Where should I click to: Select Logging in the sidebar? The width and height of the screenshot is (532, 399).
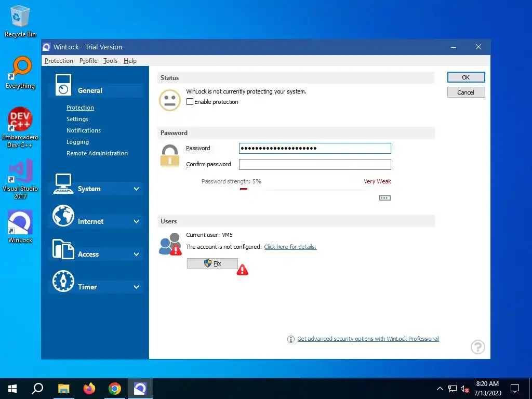coord(78,142)
